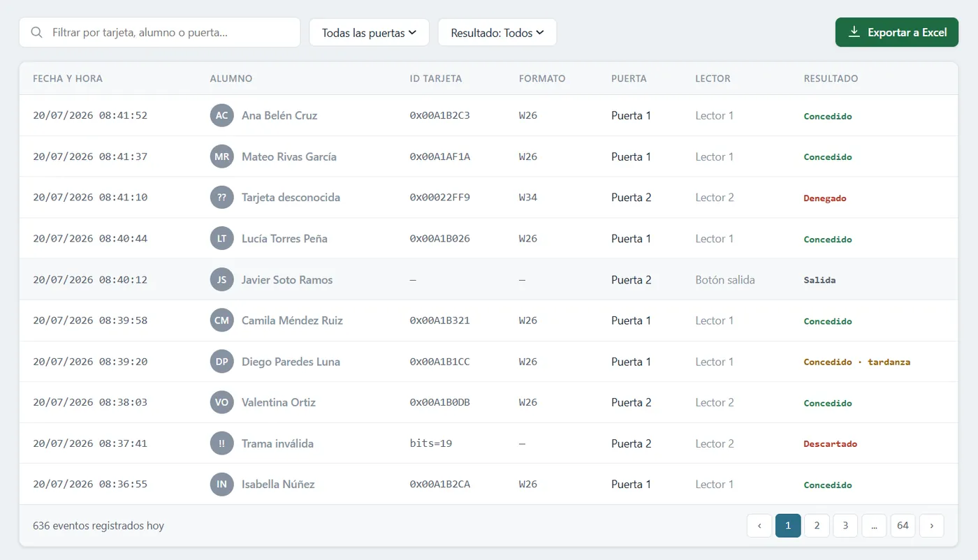Click the name Lucía Torres Peña
Image resolution: width=978 pixels, height=560 pixels.
284,238
